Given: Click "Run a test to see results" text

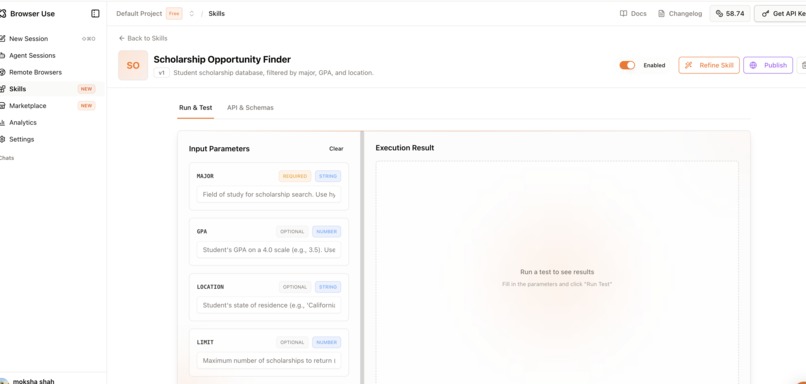Looking at the screenshot, I should click(557, 272).
